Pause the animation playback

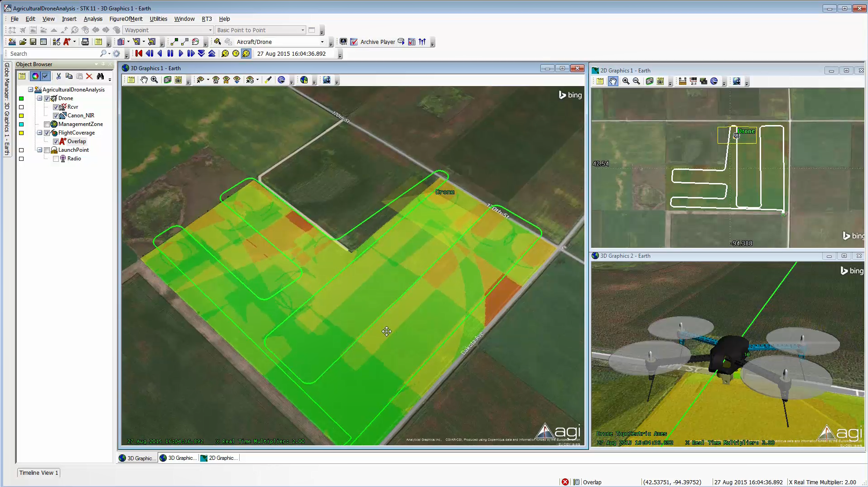point(170,53)
